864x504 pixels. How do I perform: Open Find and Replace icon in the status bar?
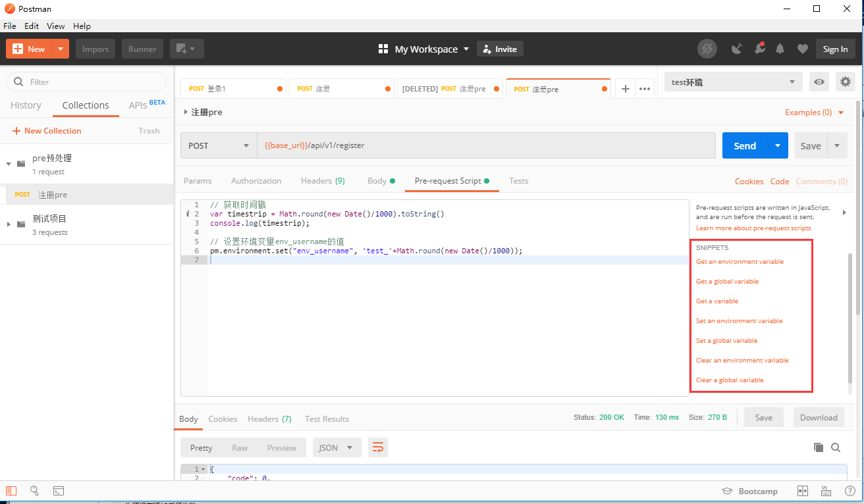(x=34, y=491)
